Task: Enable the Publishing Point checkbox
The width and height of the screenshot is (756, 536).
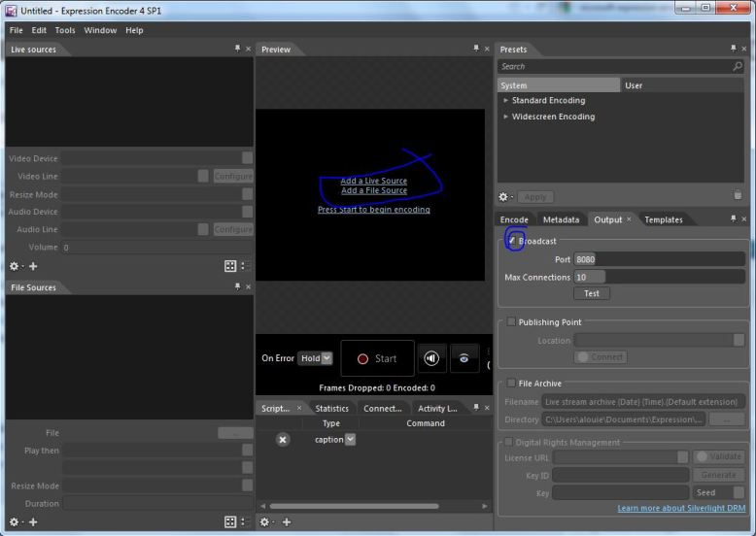Action: click(512, 321)
